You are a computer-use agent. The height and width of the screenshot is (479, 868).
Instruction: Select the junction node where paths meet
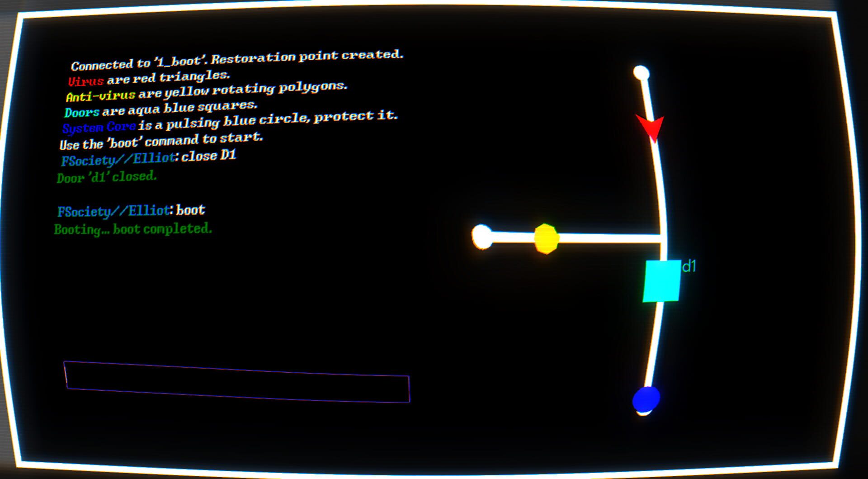663,234
